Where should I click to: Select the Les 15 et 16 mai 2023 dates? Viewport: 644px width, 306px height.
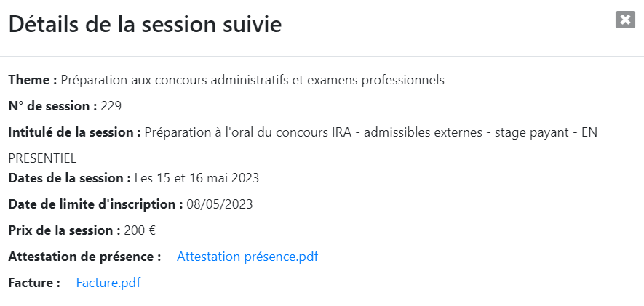coord(196,178)
